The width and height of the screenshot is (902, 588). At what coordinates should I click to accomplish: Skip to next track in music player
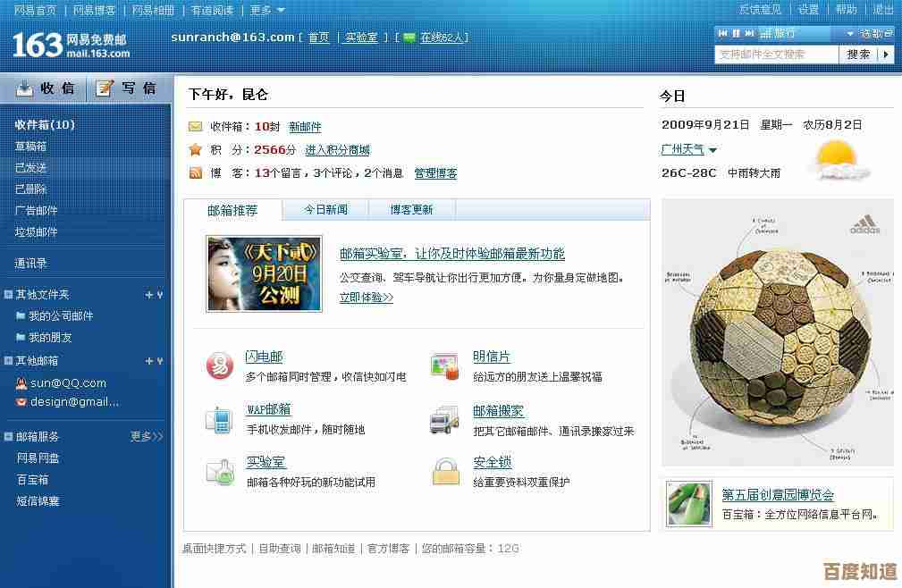[x=749, y=33]
